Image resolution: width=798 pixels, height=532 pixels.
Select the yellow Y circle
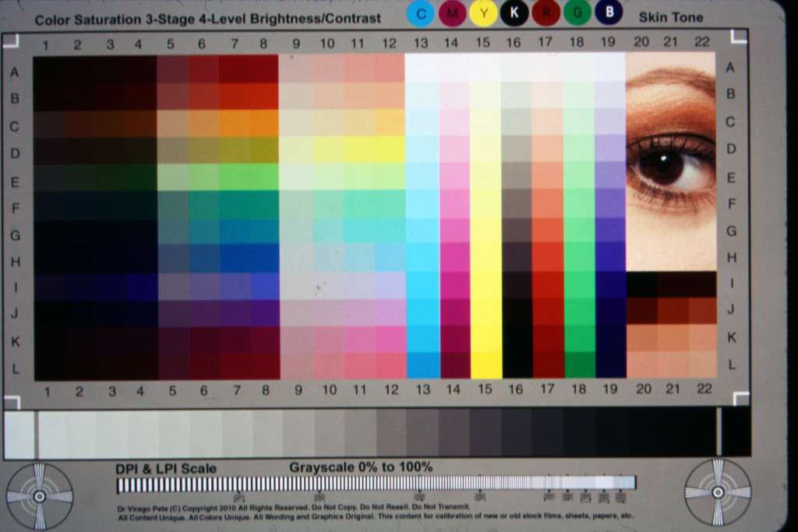(483, 13)
